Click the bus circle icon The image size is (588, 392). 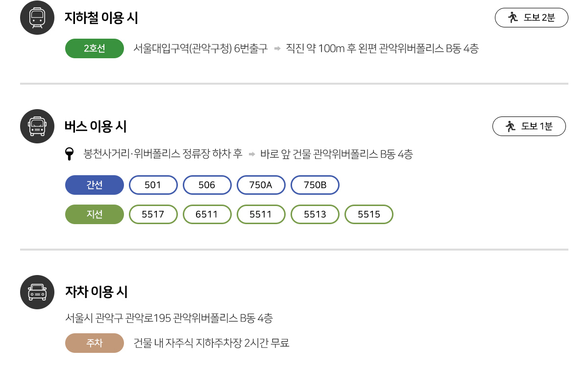click(x=37, y=126)
